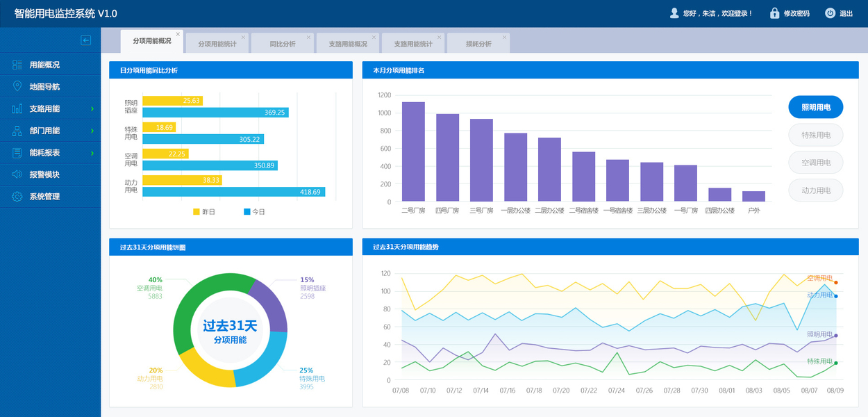The height and width of the screenshot is (417, 868).
Task: Click the 过去31天分项用能趋势 panel title
Action: (406, 247)
